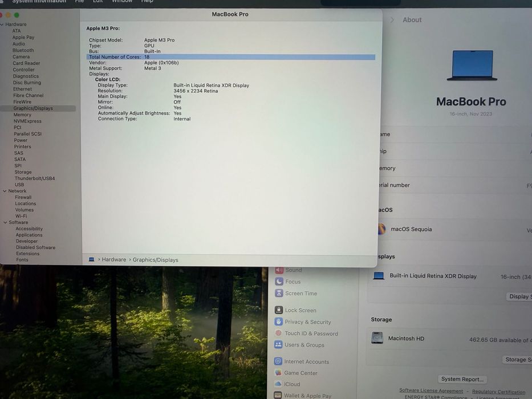Image resolution: width=532 pixels, height=399 pixels.
Task: Open the Software License Agreement link
Action: pos(431,390)
